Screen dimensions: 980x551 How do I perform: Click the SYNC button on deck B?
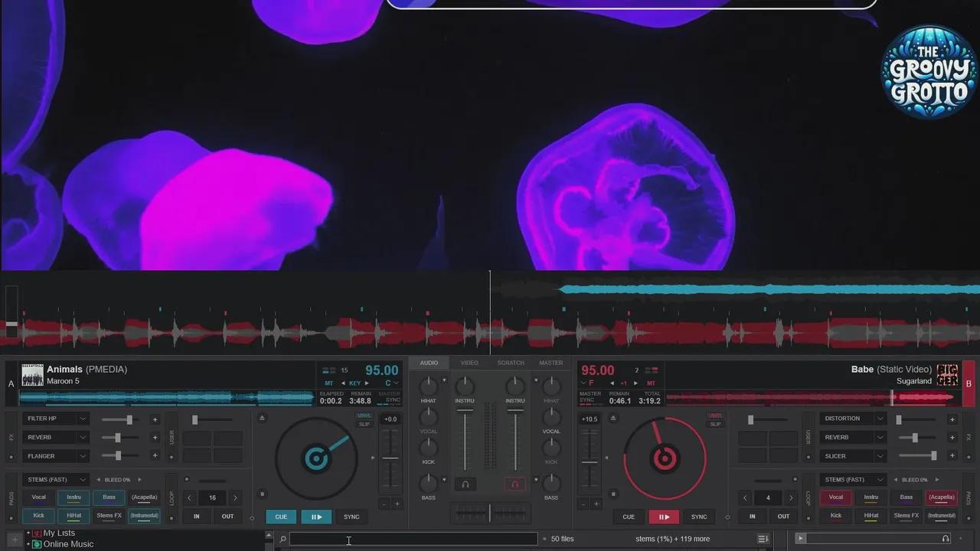pyautogui.click(x=699, y=517)
